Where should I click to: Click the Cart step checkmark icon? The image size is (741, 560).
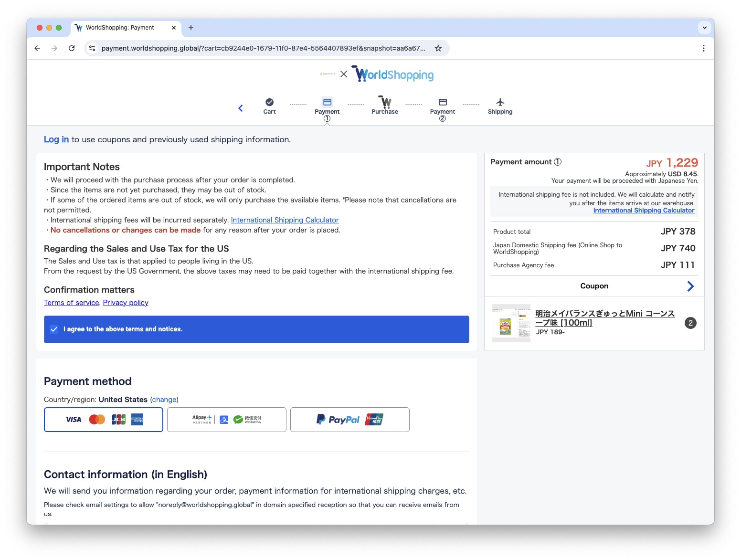click(x=269, y=102)
